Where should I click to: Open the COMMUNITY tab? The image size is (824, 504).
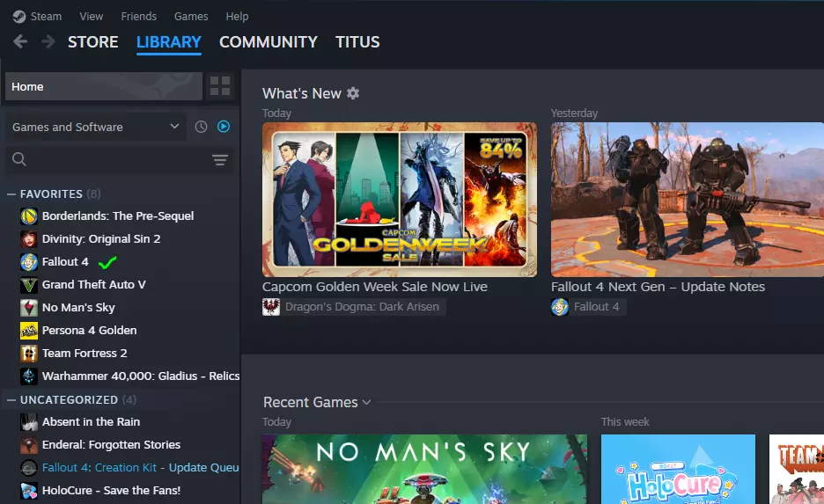tap(268, 42)
